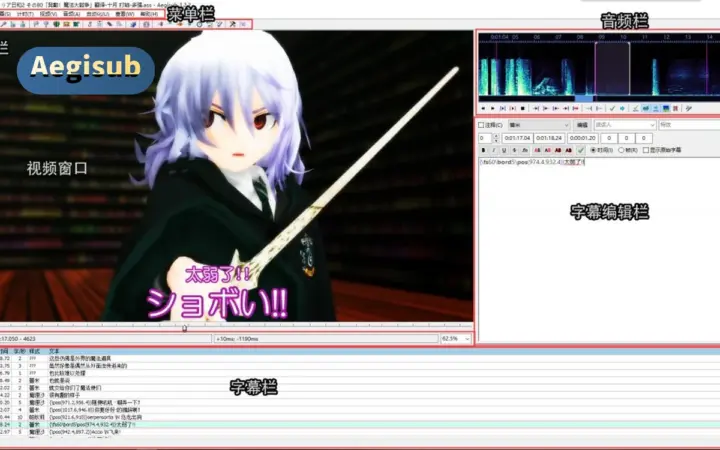Click the audio horizontal scrollbar thumb
The width and height of the screenshot is (720, 450).
click(584, 98)
